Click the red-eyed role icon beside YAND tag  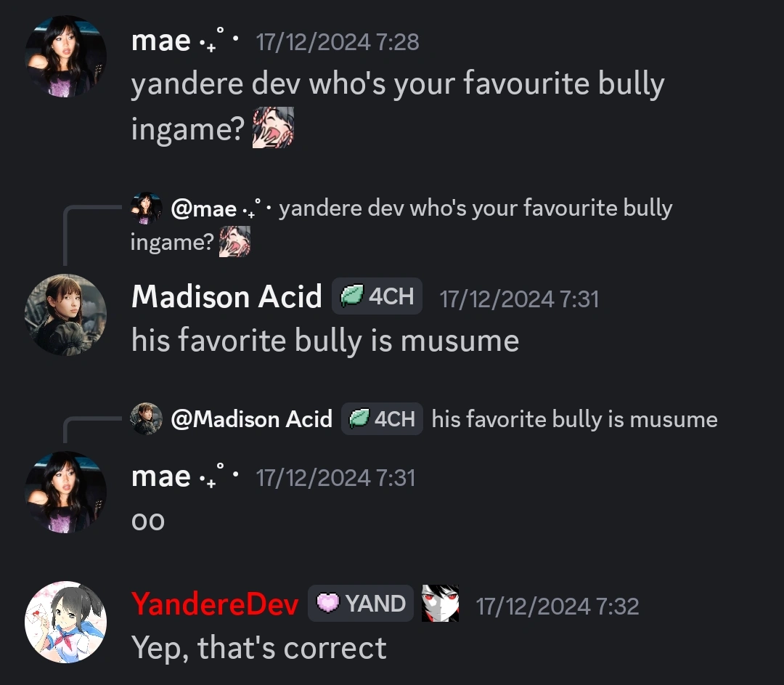coord(440,604)
